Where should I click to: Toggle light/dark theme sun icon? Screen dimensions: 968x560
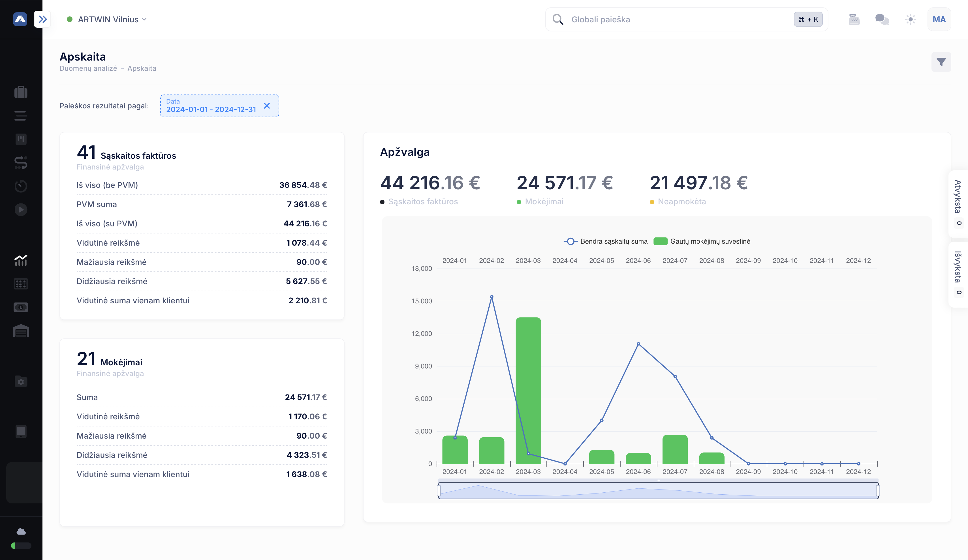pyautogui.click(x=910, y=19)
